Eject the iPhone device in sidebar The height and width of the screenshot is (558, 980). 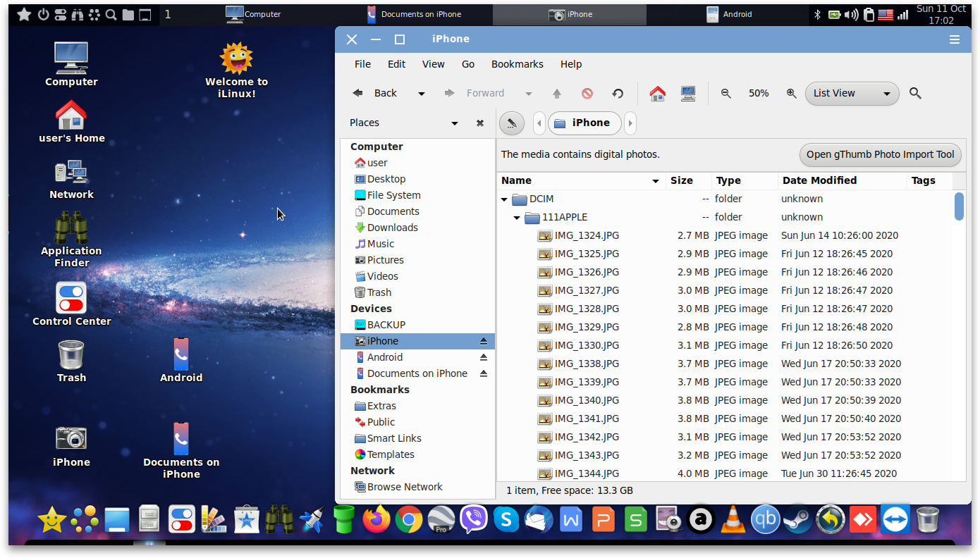[x=484, y=341]
